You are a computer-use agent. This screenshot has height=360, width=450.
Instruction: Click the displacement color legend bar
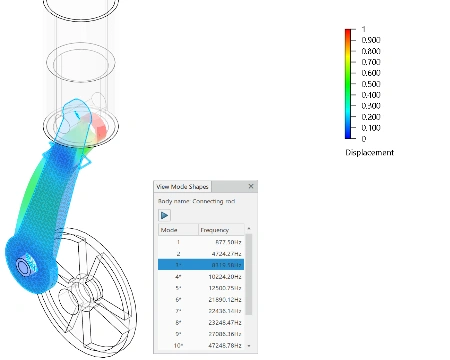348,84
